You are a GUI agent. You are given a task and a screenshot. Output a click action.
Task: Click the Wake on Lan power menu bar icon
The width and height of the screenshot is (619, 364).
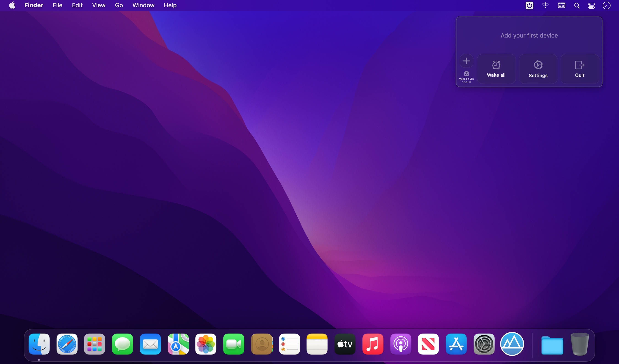[529, 5]
